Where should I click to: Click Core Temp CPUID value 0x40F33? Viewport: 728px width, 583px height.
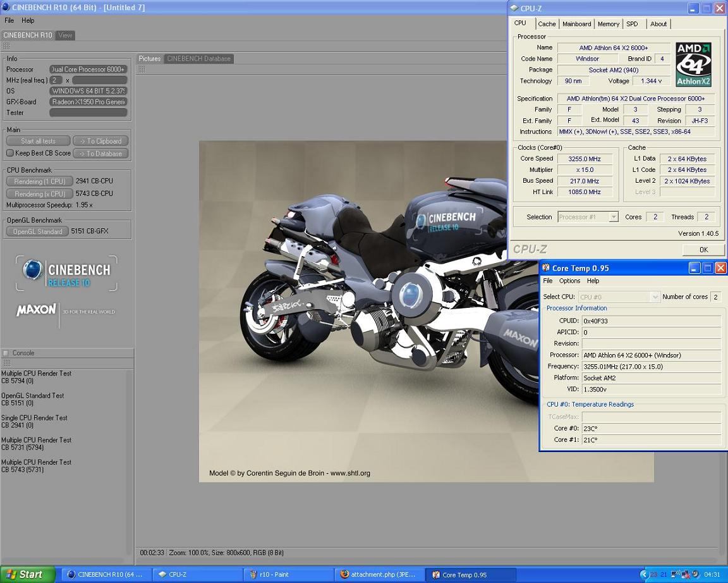(651, 321)
